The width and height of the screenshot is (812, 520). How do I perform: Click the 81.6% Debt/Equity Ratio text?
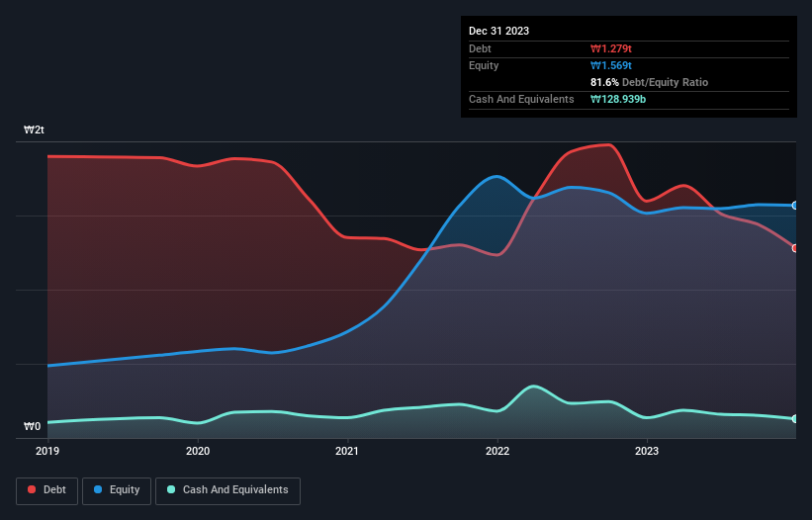[x=650, y=82]
